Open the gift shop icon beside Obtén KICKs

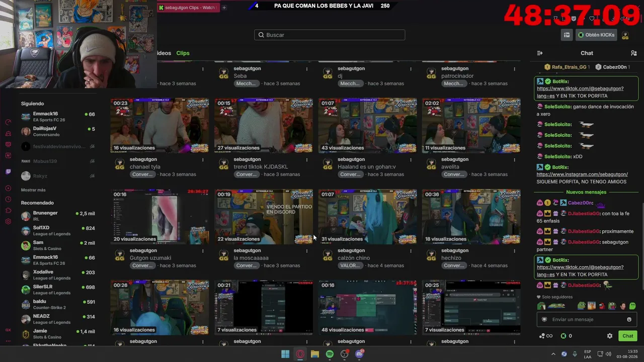(567, 35)
